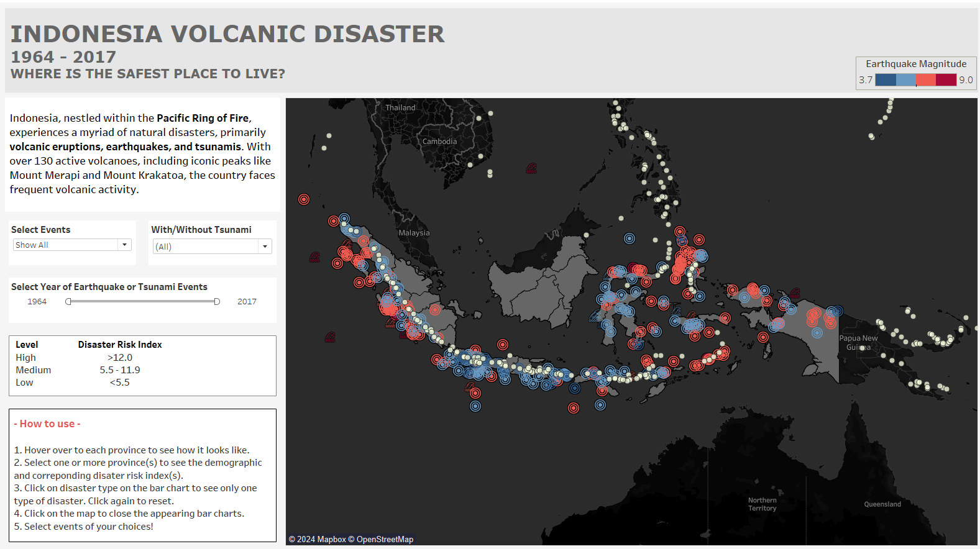Click the '3.7' minimum magnitude value
Viewport: 980px width, 549px height.
[x=866, y=80]
